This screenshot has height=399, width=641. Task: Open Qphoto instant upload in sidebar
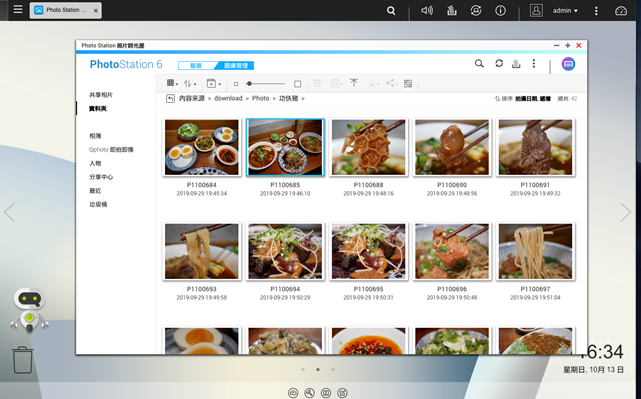pyautogui.click(x=111, y=150)
